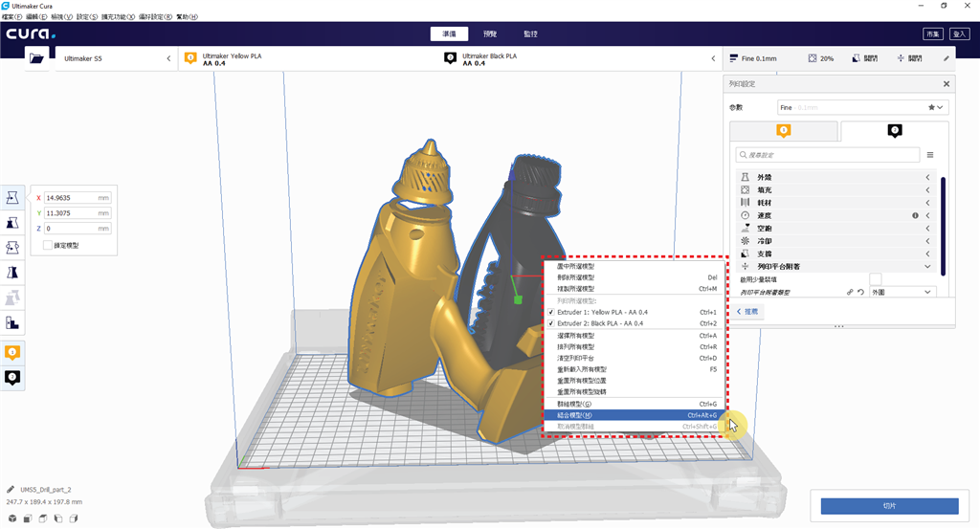Switch to the 預覽 stage tab
Screen dimensions: 980x529
pyautogui.click(x=490, y=33)
